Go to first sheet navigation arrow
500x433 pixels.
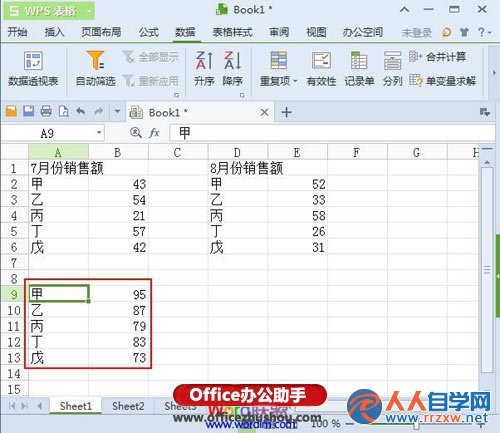tap(12, 406)
